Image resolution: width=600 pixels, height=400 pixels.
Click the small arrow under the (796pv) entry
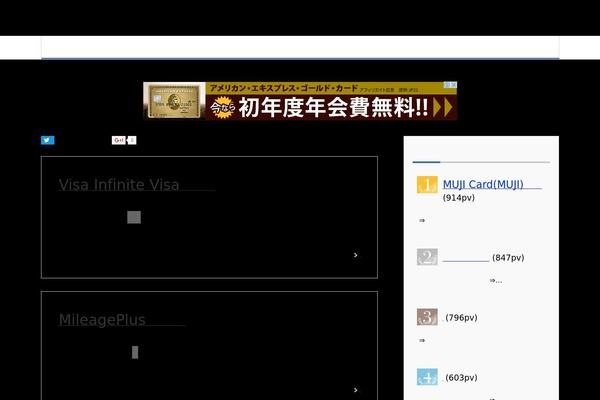pos(422,340)
